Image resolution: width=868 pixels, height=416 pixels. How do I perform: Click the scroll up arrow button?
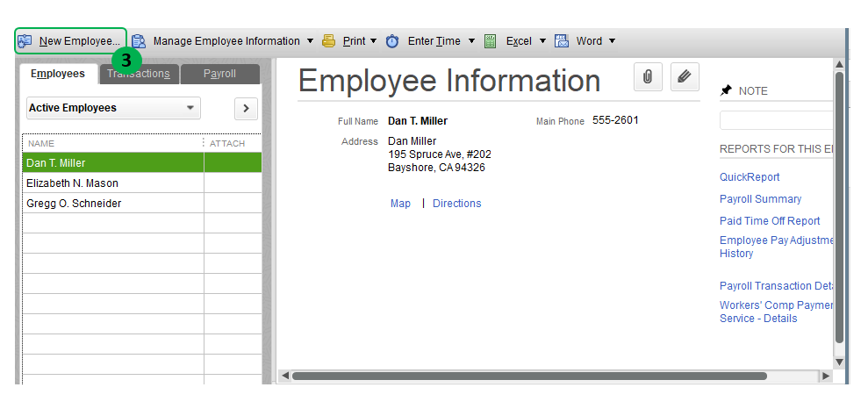tap(839, 64)
